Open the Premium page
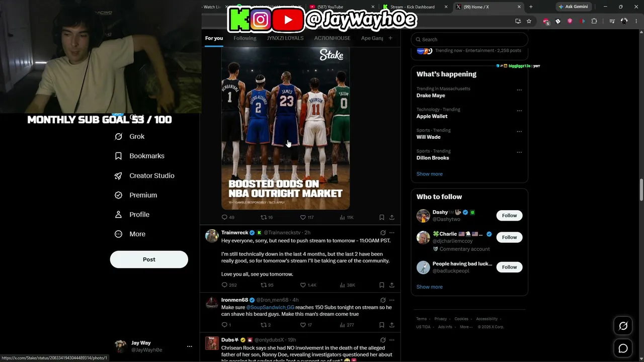This screenshot has height=362, width=644. pyautogui.click(x=135, y=195)
